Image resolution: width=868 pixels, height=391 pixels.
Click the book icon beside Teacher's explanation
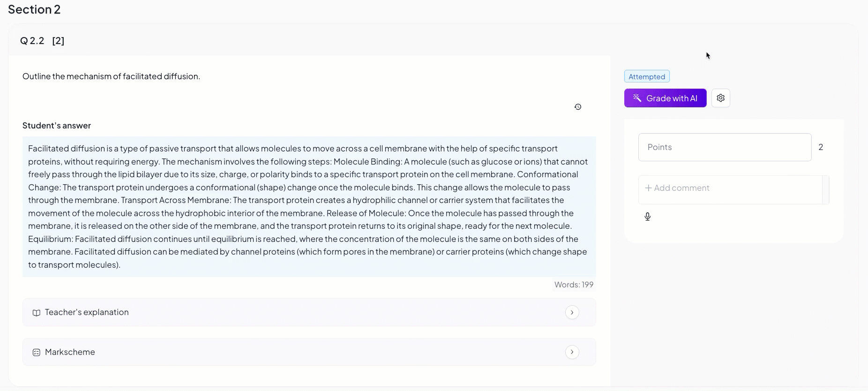pos(37,313)
